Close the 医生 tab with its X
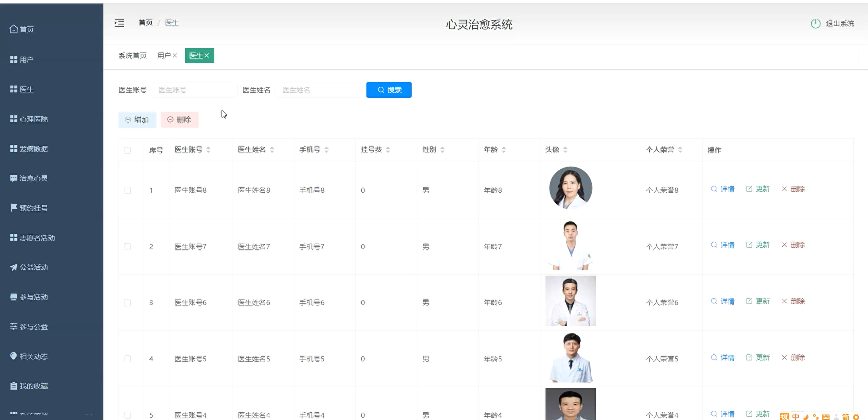The height and width of the screenshot is (420, 868). pyautogui.click(x=206, y=56)
